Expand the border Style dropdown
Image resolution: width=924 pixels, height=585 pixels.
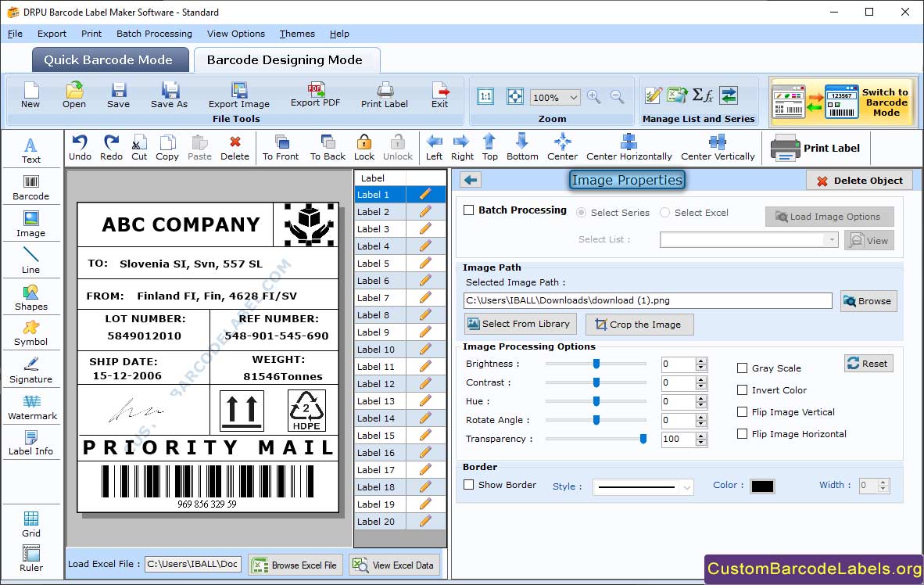(686, 487)
